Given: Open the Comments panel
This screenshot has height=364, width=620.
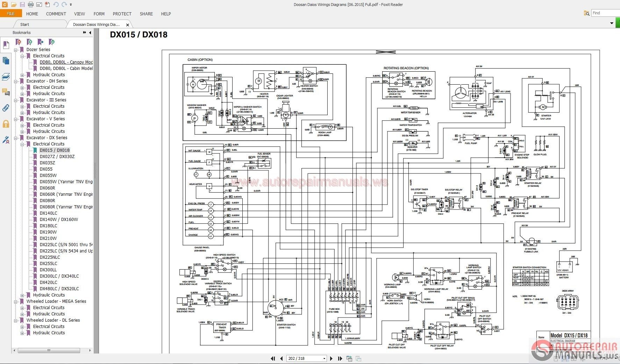Looking at the screenshot, I should tap(6, 92).
